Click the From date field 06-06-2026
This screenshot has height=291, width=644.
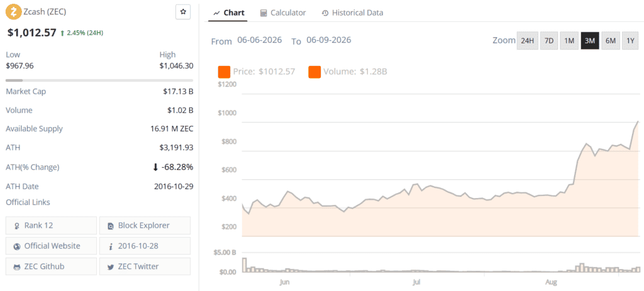[260, 40]
